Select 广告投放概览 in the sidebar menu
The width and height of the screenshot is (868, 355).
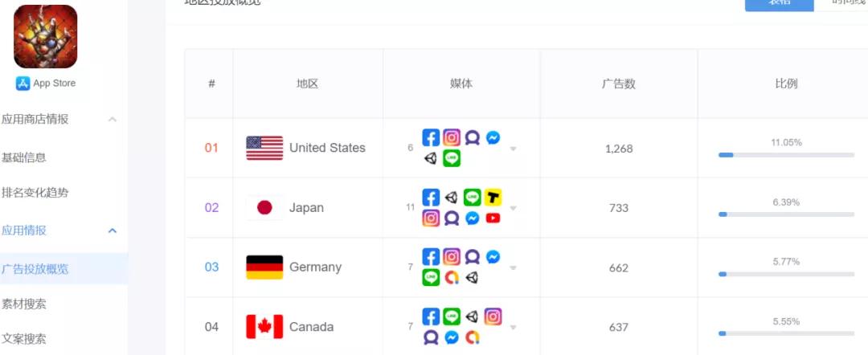pos(35,269)
